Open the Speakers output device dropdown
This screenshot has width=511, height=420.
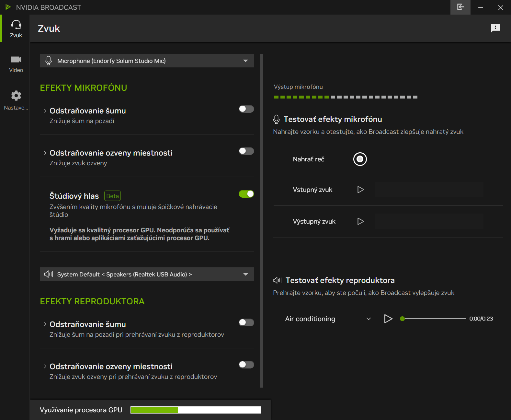147,274
